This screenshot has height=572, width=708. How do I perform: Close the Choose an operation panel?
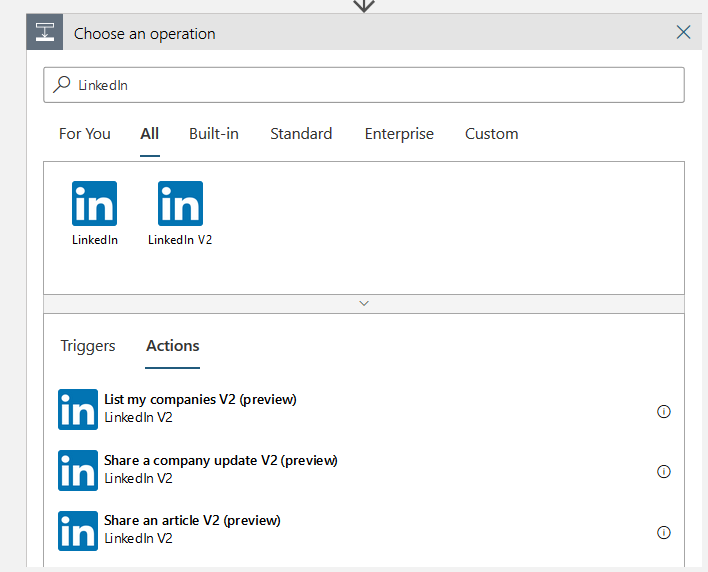pos(683,32)
